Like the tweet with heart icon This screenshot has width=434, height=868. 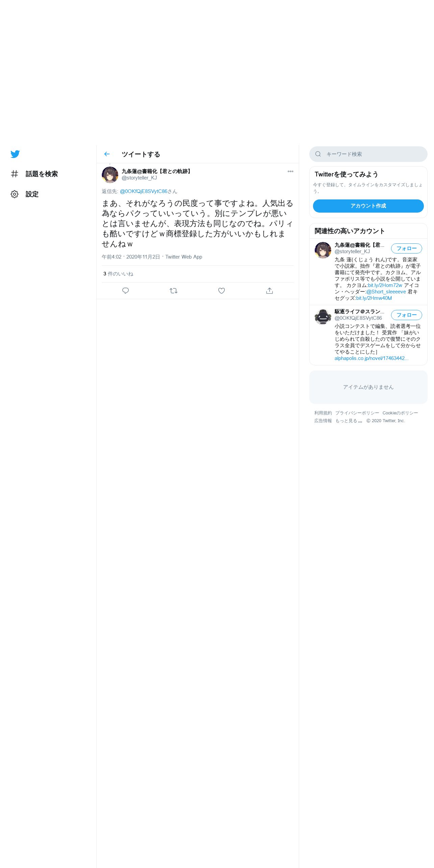pyautogui.click(x=221, y=291)
